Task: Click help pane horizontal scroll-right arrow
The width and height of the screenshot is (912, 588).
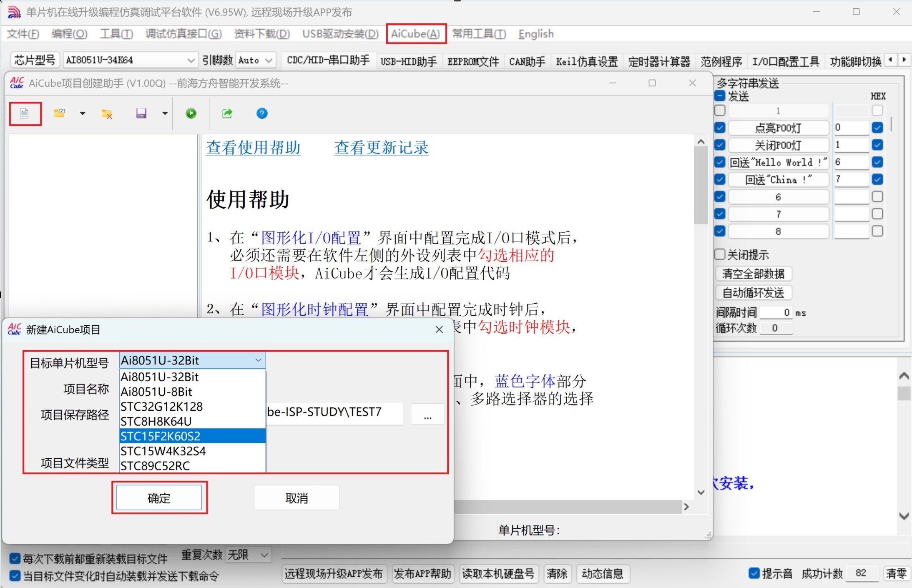Action: coord(686,507)
